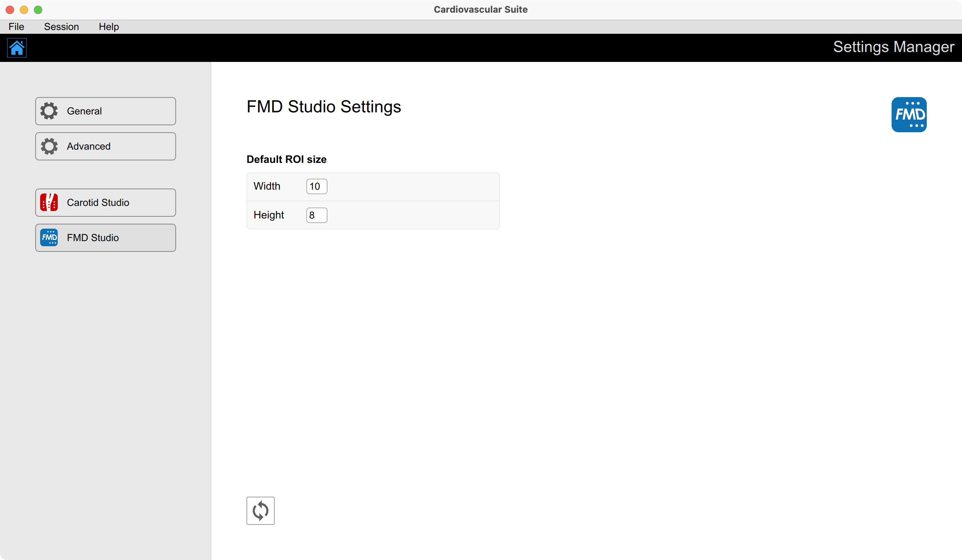
Task: Click the gear icon beside General
Action: 49,110
